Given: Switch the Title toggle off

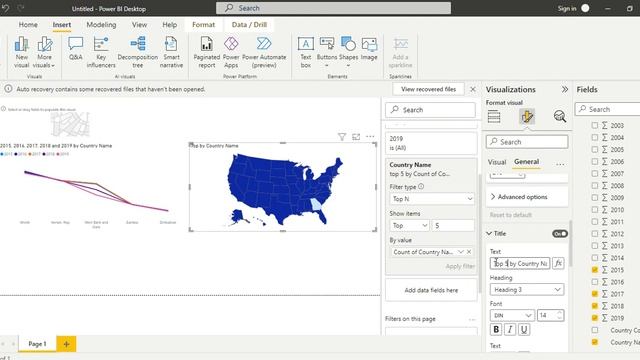Looking at the screenshot, I should pyautogui.click(x=560, y=234).
